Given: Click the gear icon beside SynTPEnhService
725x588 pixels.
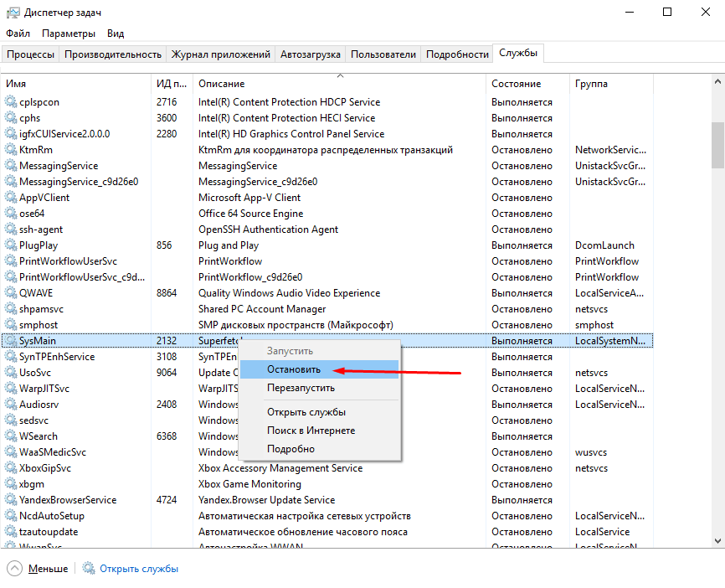Looking at the screenshot, I should tap(10, 356).
